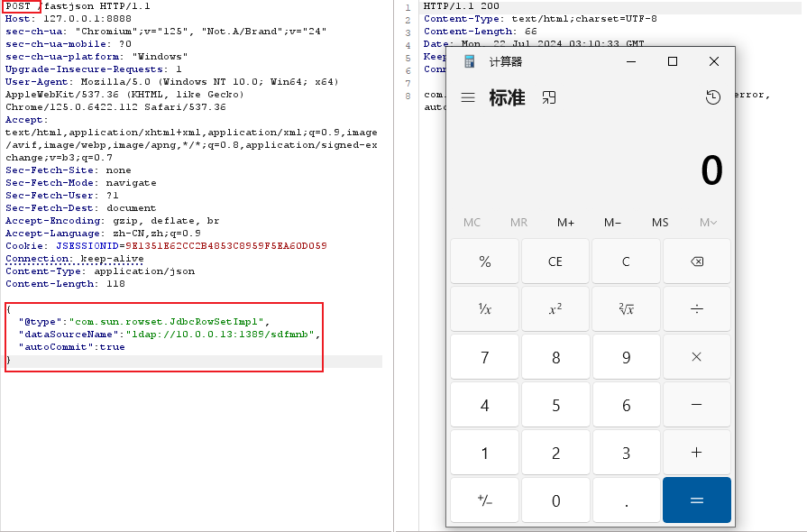The height and width of the screenshot is (532, 807).
Task: Click digit 7 on calculator keypad
Action: tap(485, 356)
